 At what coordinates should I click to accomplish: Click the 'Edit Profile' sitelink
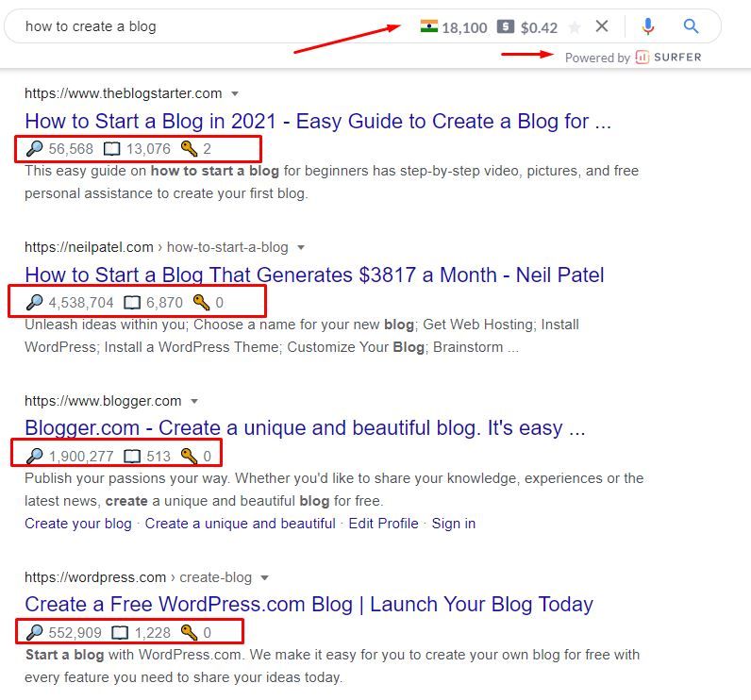[x=383, y=524]
